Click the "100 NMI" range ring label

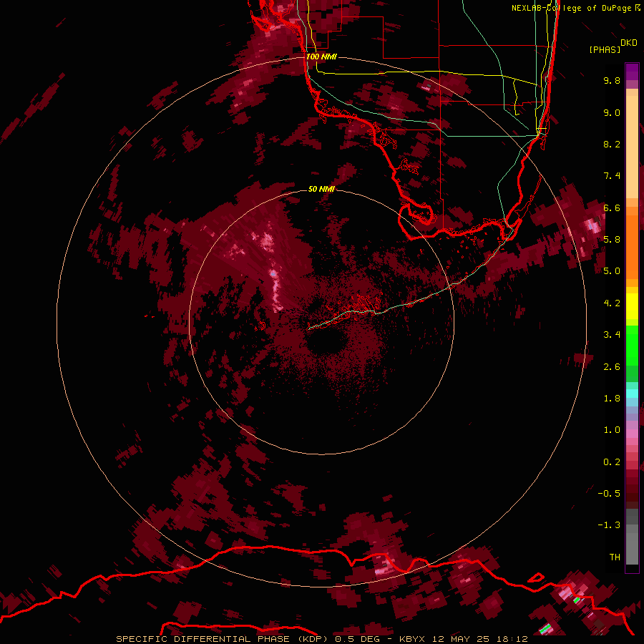point(321,57)
